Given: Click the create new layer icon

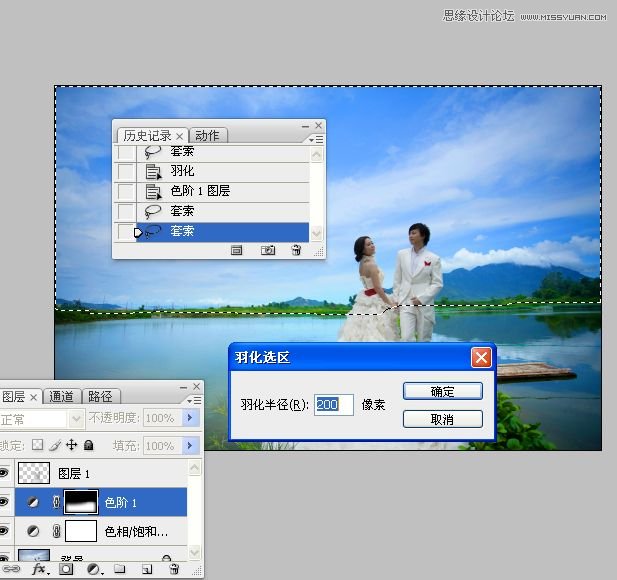Looking at the screenshot, I should 147,569.
